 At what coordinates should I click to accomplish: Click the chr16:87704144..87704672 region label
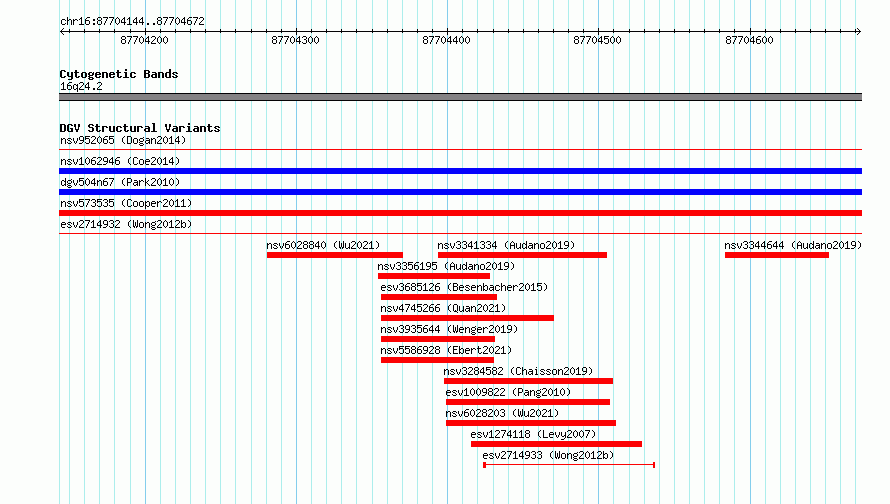click(x=132, y=22)
